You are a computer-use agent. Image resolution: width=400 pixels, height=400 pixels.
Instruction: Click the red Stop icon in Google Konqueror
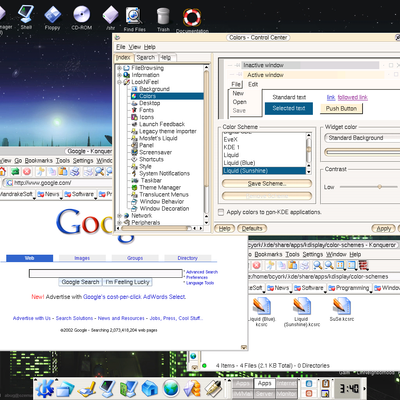pos(27,172)
